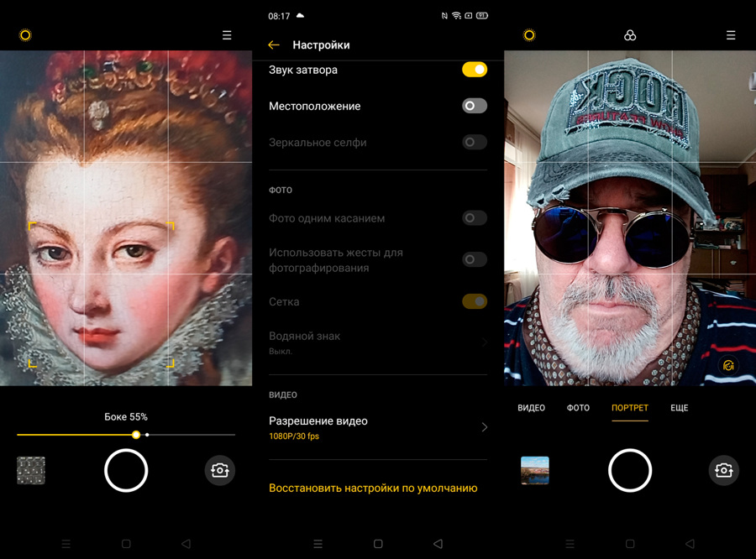Screen dimensions: 756x559
Task: Open the hamburger menu in right portrait screen
Action: tap(731, 35)
